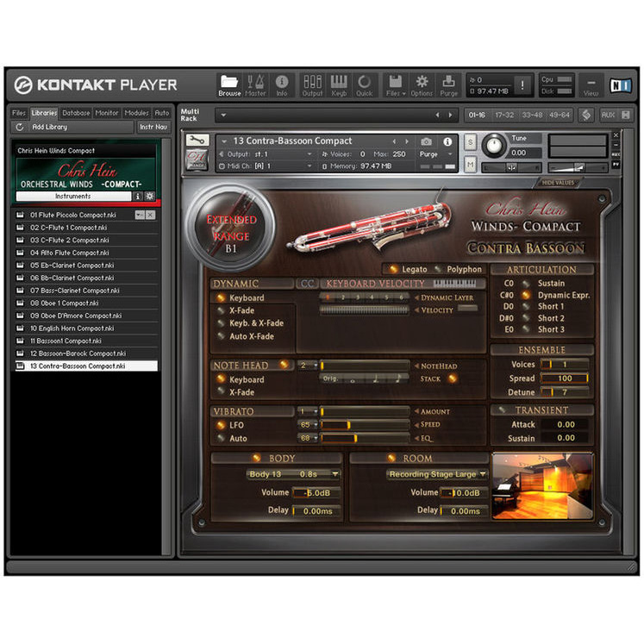
Task: Open the library settings gear icon
Action: click(149, 197)
